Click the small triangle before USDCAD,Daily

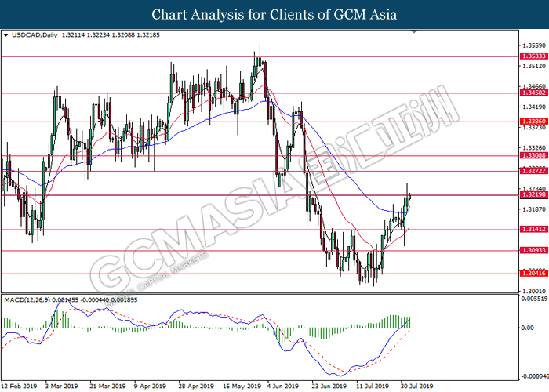pyautogui.click(x=6, y=35)
